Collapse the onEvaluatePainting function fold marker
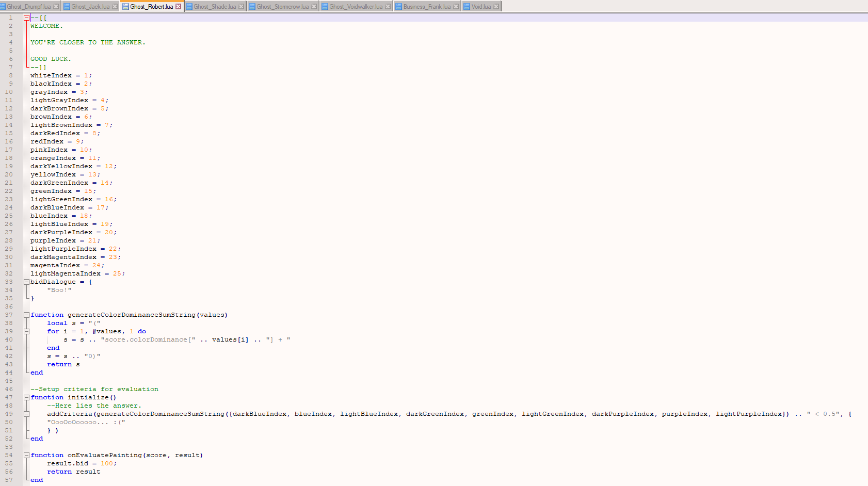This screenshot has width=868, height=486. pyautogui.click(x=26, y=455)
